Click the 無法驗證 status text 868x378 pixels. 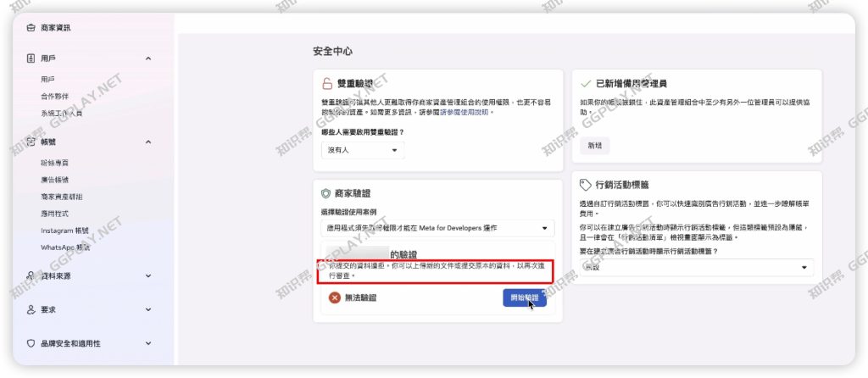click(x=360, y=297)
